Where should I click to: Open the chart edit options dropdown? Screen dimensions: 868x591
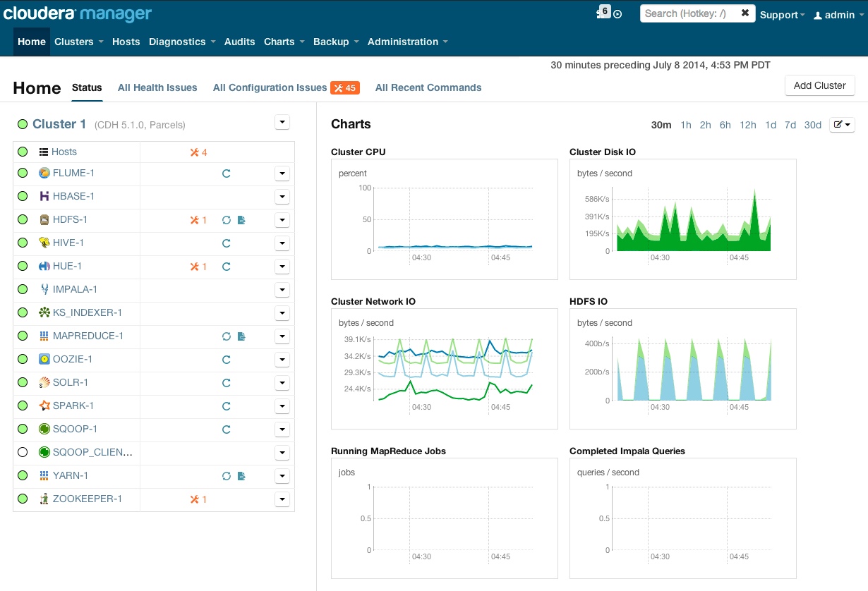(x=843, y=124)
